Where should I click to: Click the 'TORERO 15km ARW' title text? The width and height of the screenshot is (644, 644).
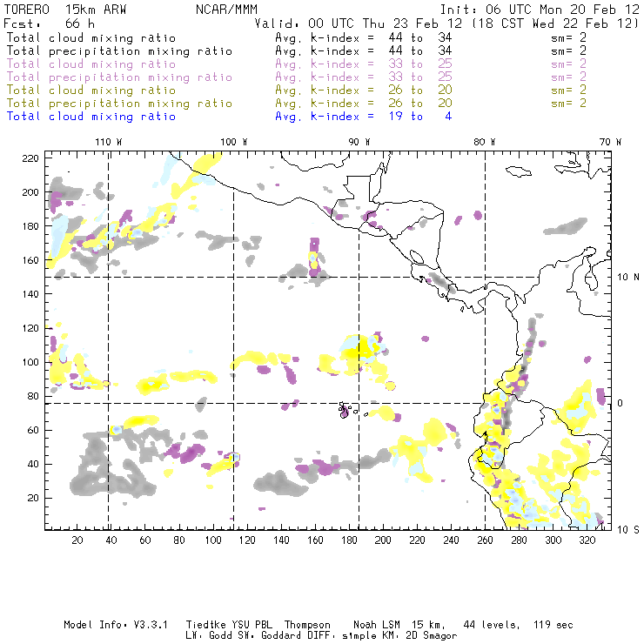[65, 10]
